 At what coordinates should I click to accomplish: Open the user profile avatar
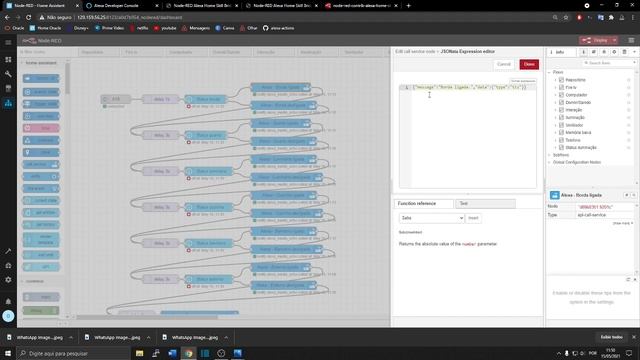tap(8, 316)
